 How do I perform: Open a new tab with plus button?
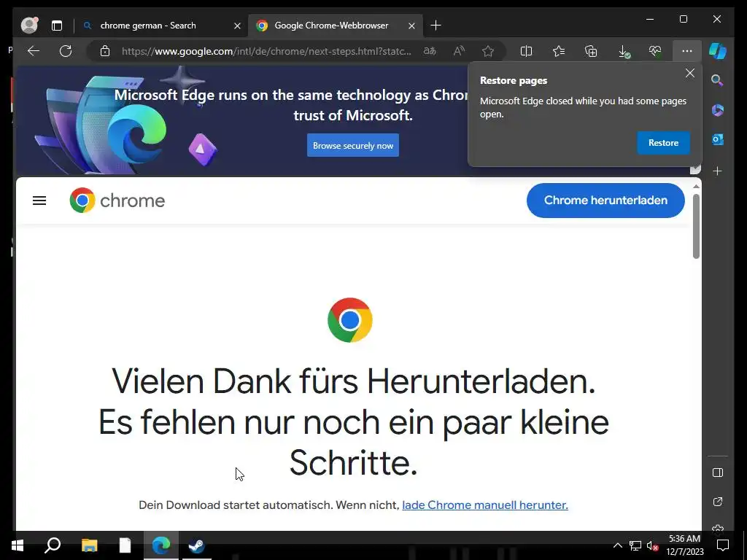[436, 26]
